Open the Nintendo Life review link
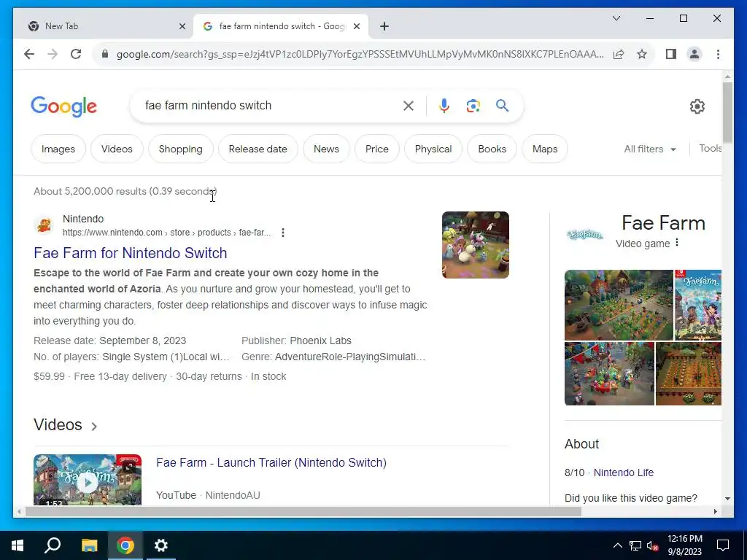This screenshot has width=747, height=560. (624, 472)
